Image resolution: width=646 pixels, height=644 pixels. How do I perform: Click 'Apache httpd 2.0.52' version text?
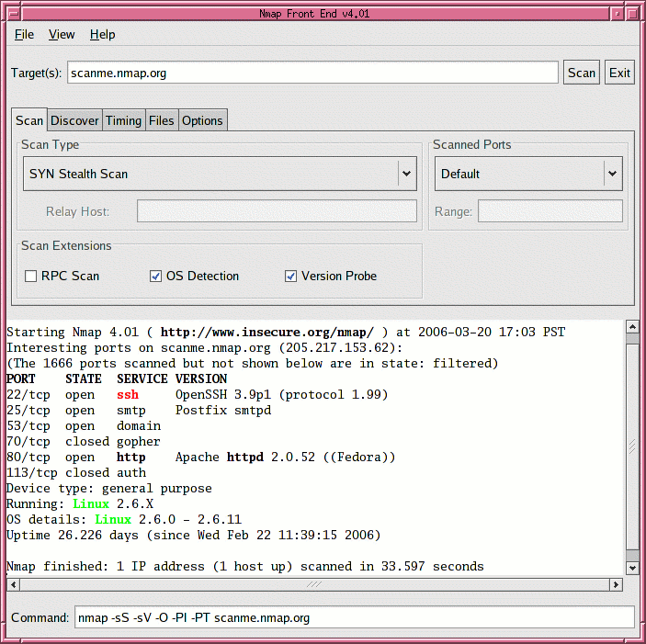coord(245,458)
